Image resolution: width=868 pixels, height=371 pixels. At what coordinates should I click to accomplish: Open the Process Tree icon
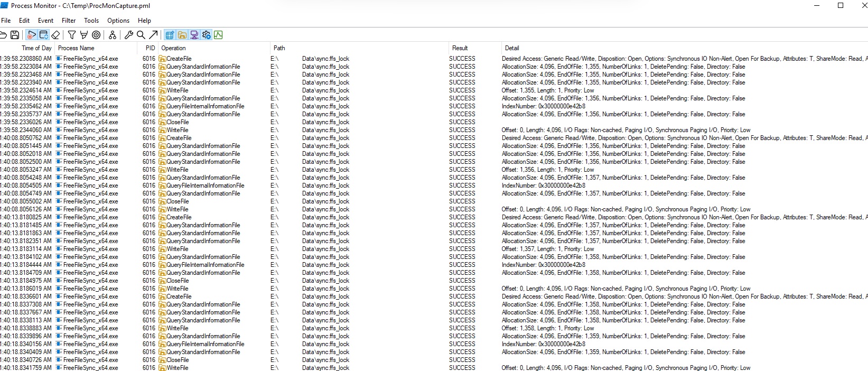coord(113,35)
